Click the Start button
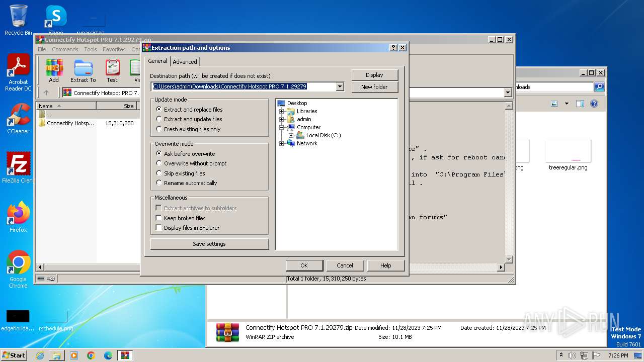644x362 pixels. [x=14, y=355]
